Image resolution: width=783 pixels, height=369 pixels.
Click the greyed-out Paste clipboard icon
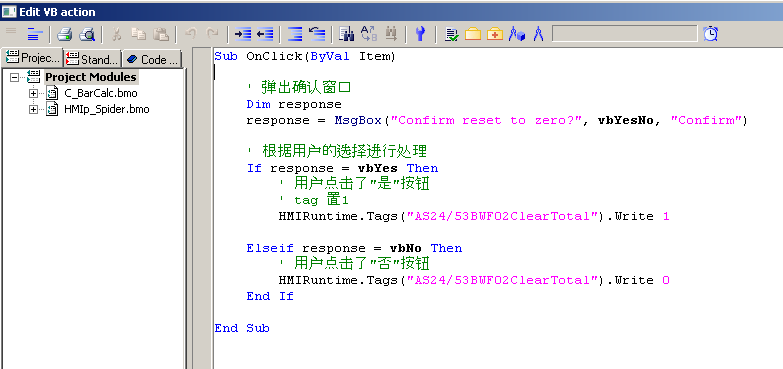tap(161, 34)
